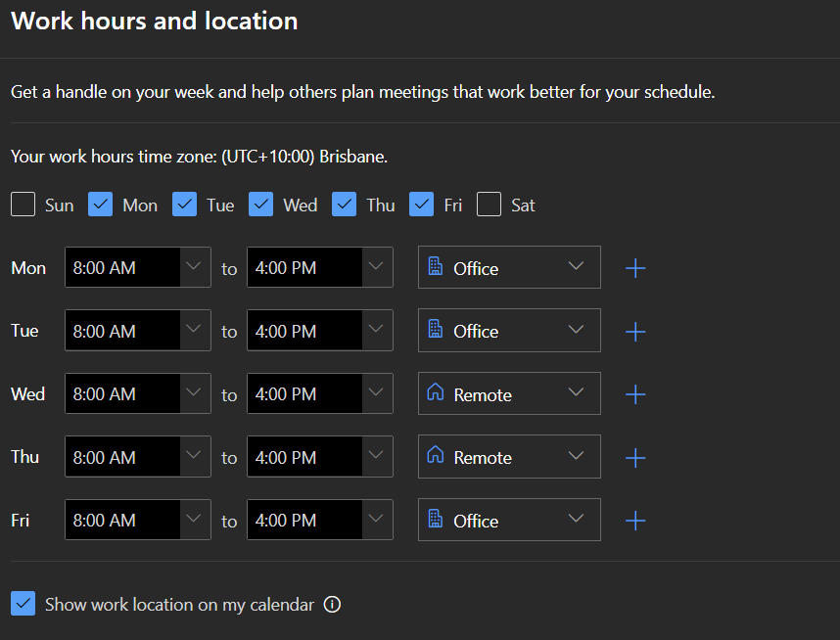Click the Office building icon for Monday

[436, 266]
